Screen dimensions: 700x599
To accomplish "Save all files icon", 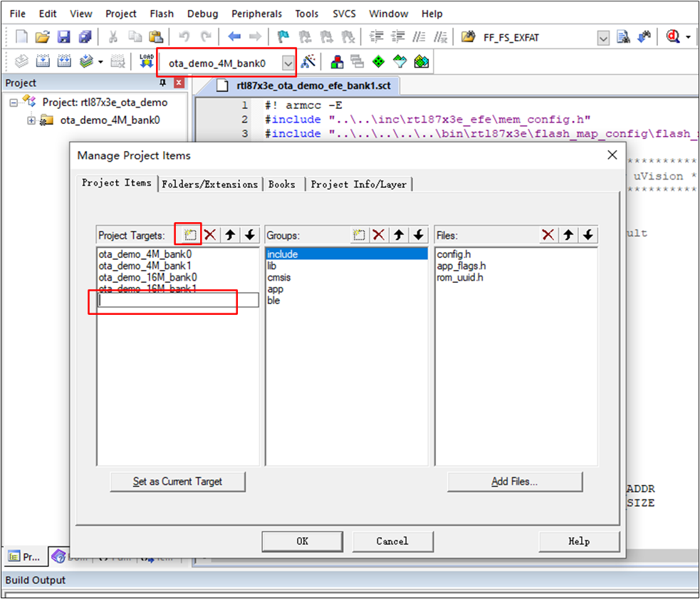I will [85, 36].
